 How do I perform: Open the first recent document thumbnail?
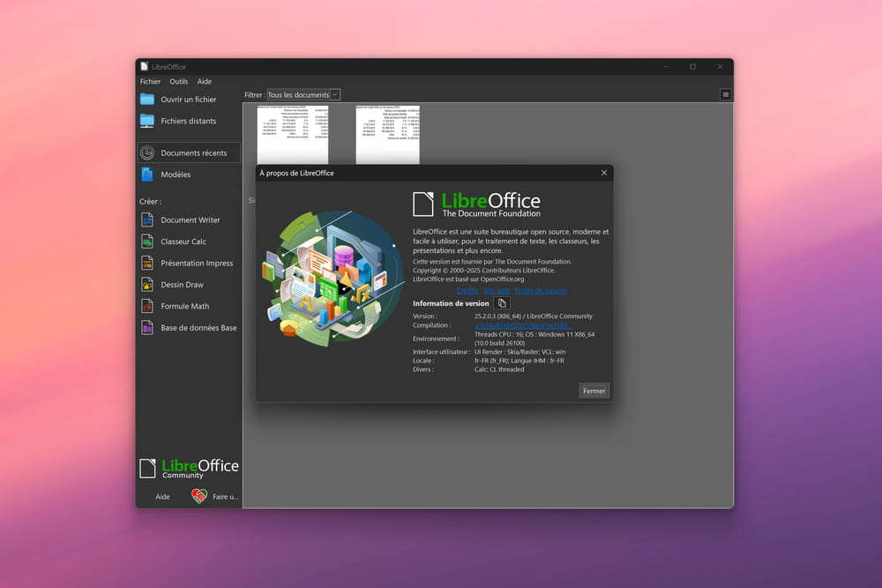tap(293, 135)
